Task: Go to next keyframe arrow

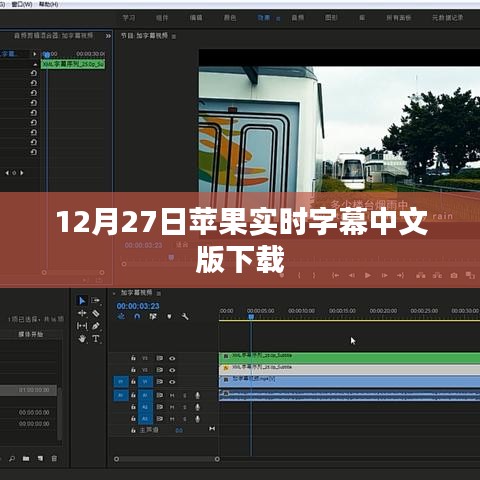Action: (22, 173)
